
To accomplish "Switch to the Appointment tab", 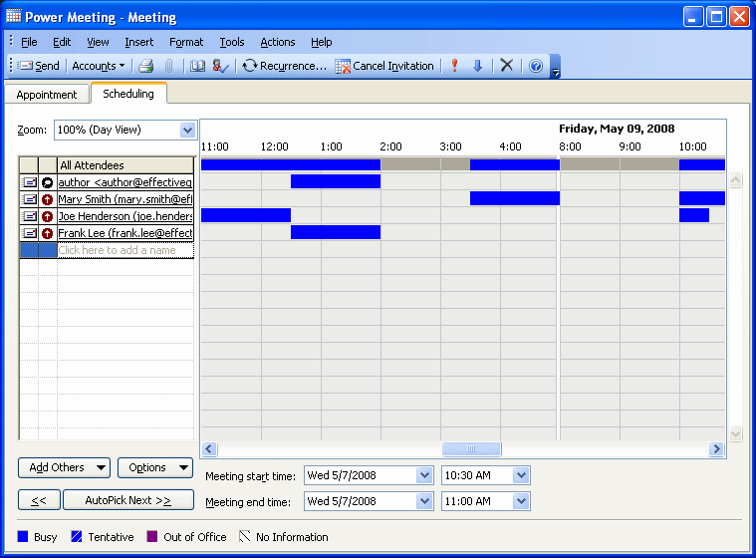I will [47, 95].
